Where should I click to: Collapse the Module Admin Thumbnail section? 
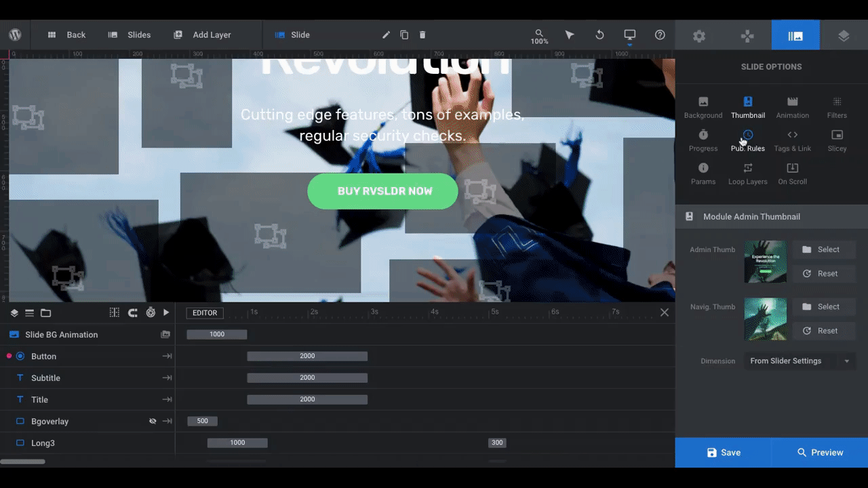pyautogui.click(x=772, y=216)
